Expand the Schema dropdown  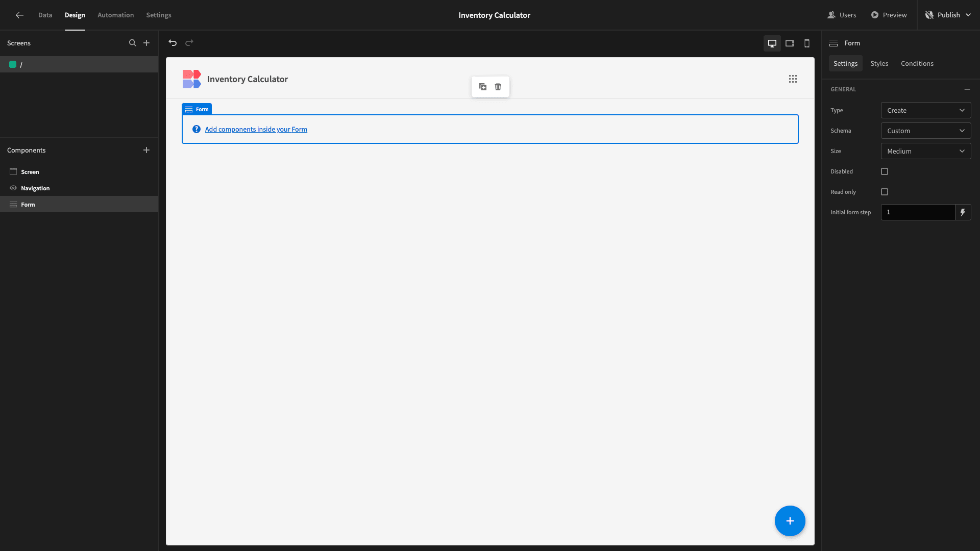926,131
